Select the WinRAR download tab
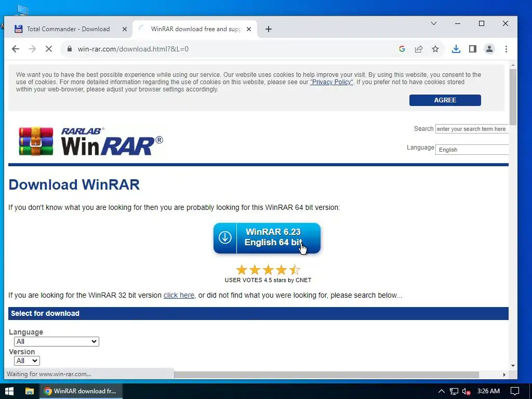The height and width of the screenshot is (399, 532). (x=195, y=29)
